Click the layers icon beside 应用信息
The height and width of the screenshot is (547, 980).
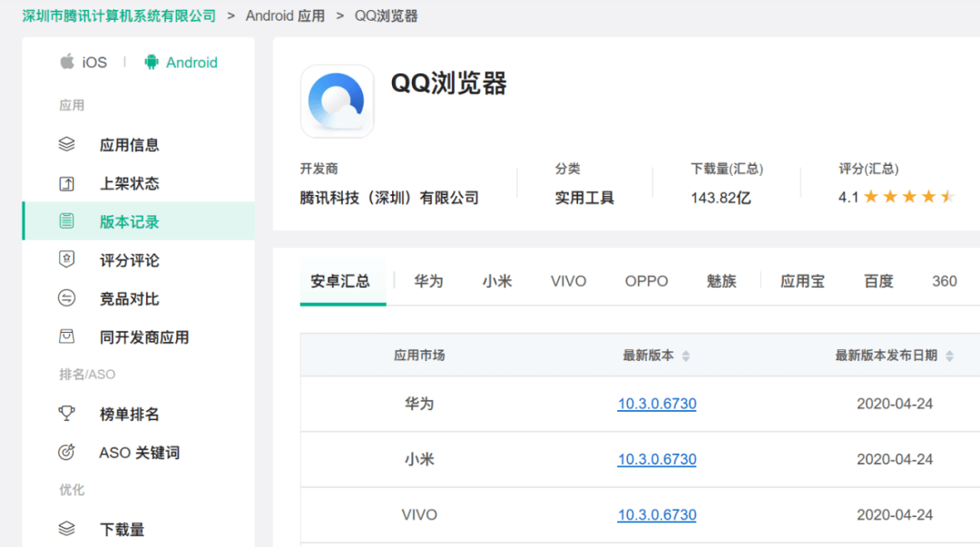[67, 144]
